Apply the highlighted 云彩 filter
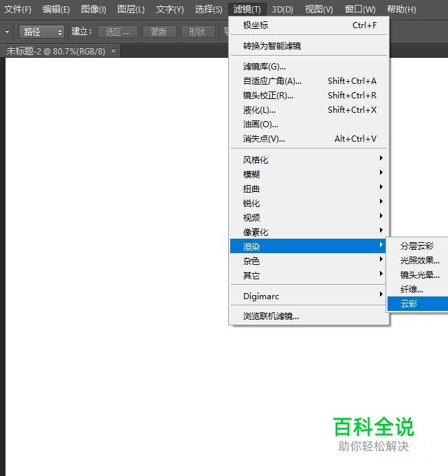Image resolution: width=448 pixels, height=476 pixels. [418, 303]
